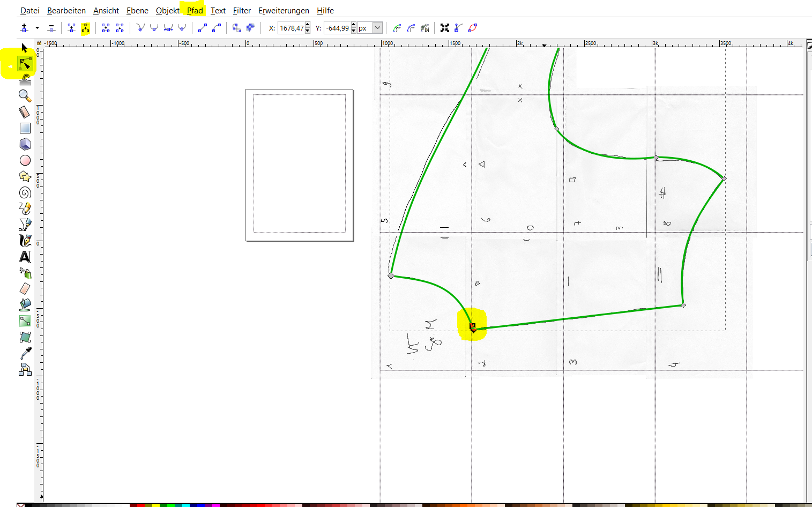
Task: Activate the Text tool
Action: coord(25,257)
